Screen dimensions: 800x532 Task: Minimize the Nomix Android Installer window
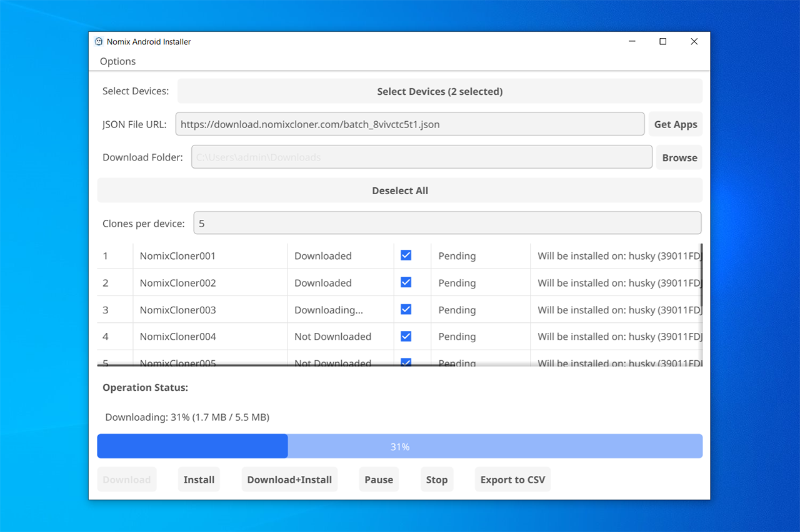point(632,42)
